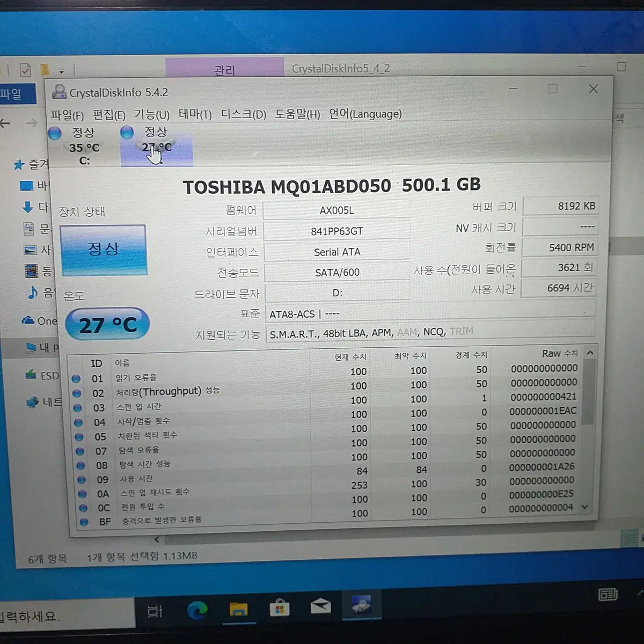Screen dimensions: 644x644
Task: Click the 경계 수치 column header
Action: 471,355
